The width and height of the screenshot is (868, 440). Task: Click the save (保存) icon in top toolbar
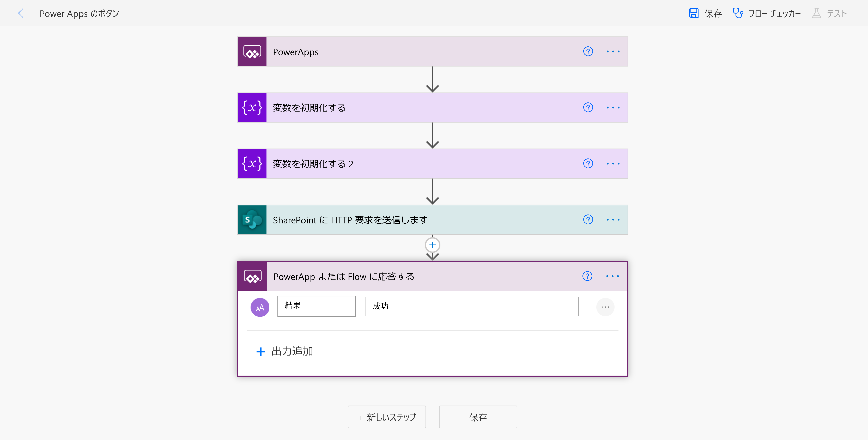pos(694,13)
